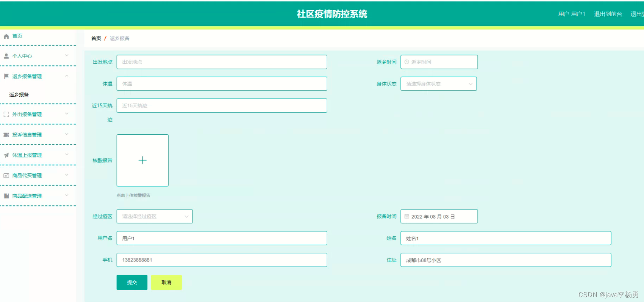Open the 身体状态 dropdown
The width and height of the screenshot is (644, 302).
click(x=439, y=84)
